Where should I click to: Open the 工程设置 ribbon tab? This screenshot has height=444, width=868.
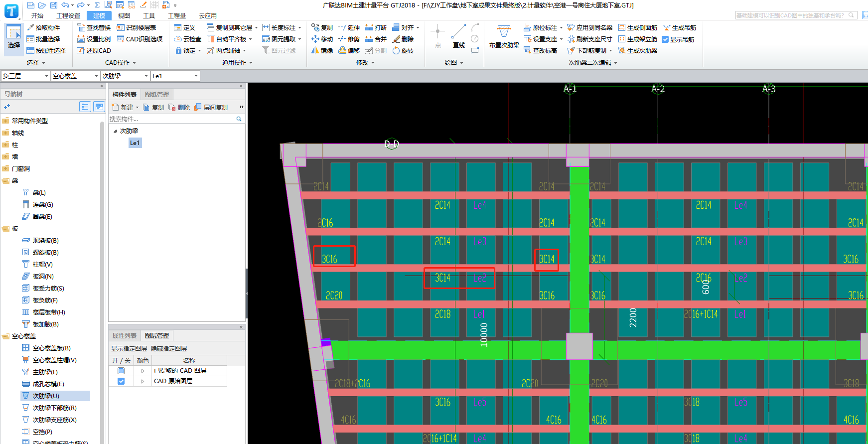click(68, 15)
